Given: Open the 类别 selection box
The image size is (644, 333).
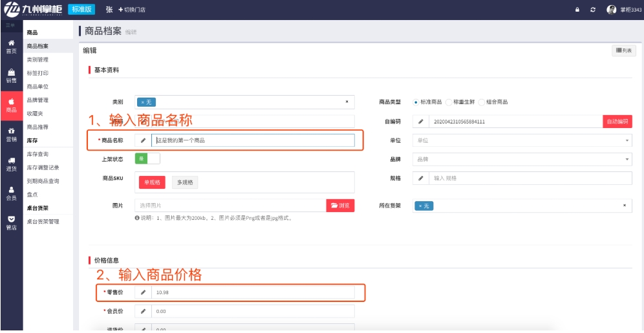Looking at the screenshot, I should pos(244,102).
